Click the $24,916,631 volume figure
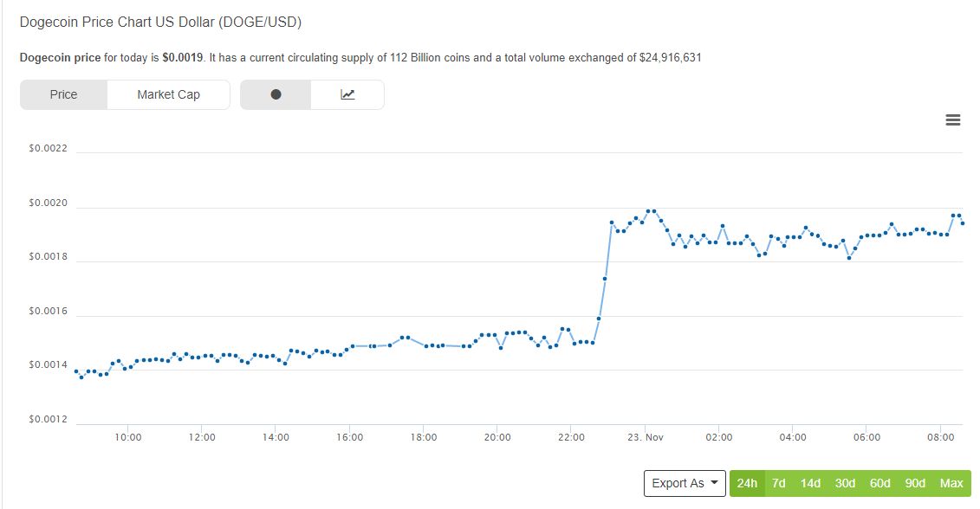 [670, 57]
